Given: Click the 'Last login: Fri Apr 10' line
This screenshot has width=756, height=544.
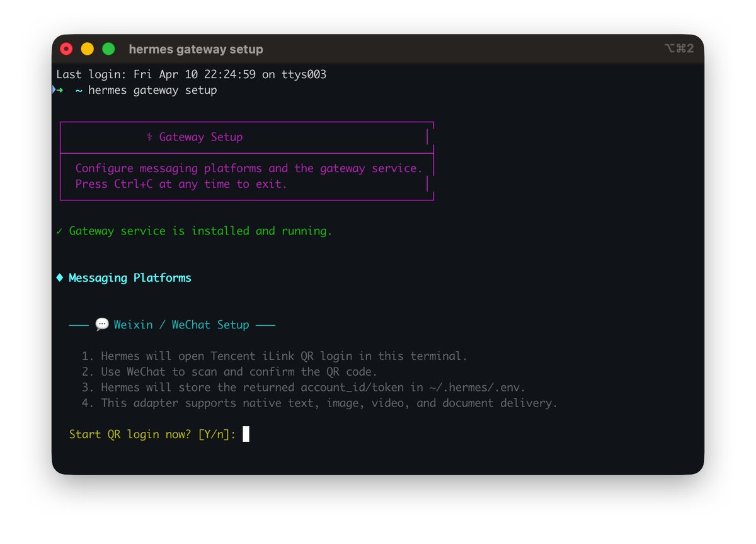Looking at the screenshot, I should pyautogui.click(x=192, y=74).
